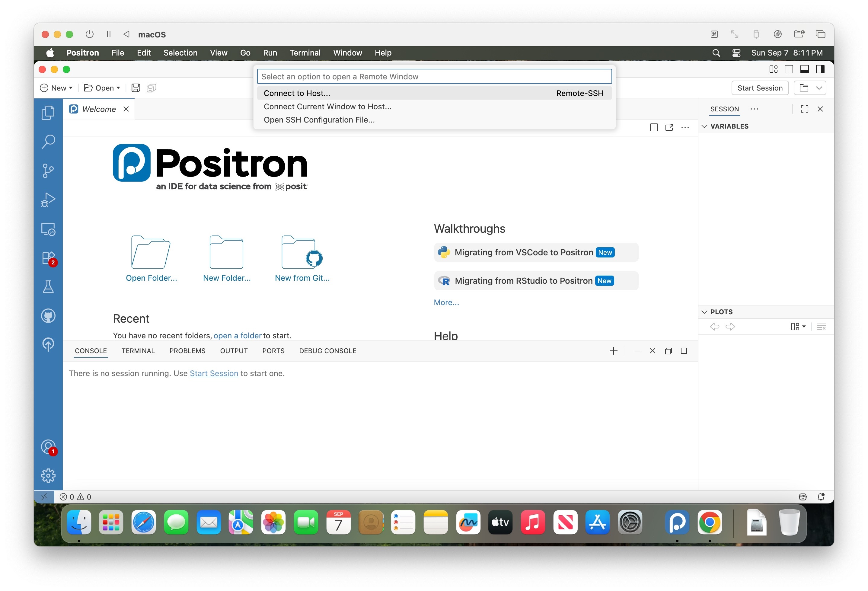Open the Source Control view

48,171
